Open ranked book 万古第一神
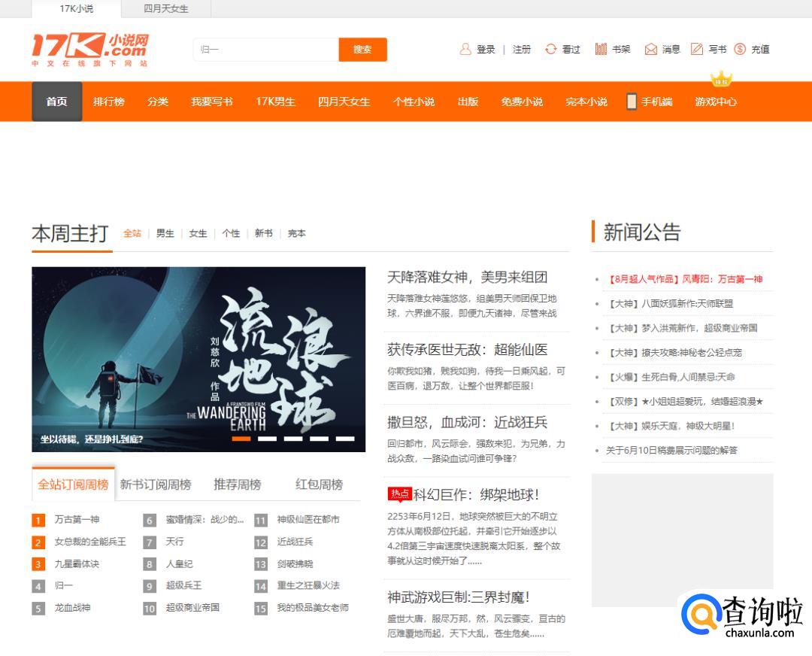Screen dimensions: 812x656 77,519
